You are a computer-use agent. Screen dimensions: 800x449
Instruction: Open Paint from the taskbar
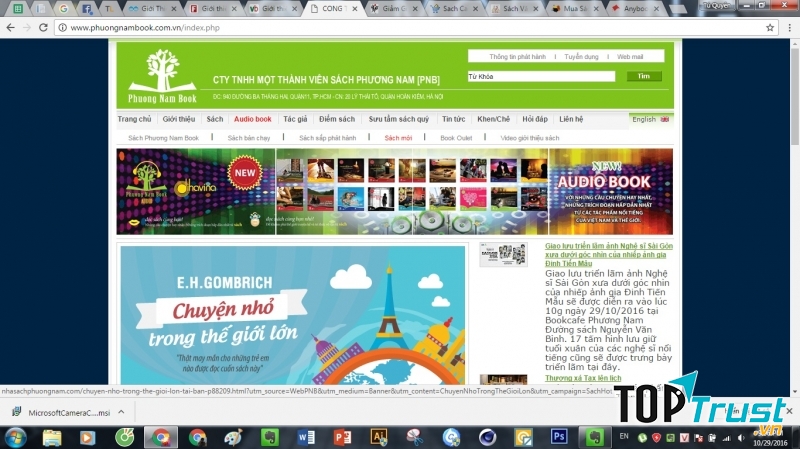(233, 438)
